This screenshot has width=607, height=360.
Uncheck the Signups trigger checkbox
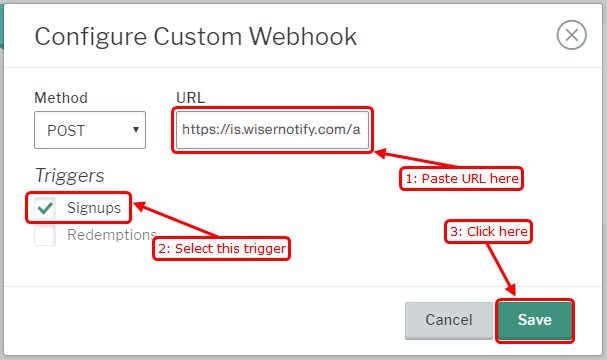pos(45,208)
